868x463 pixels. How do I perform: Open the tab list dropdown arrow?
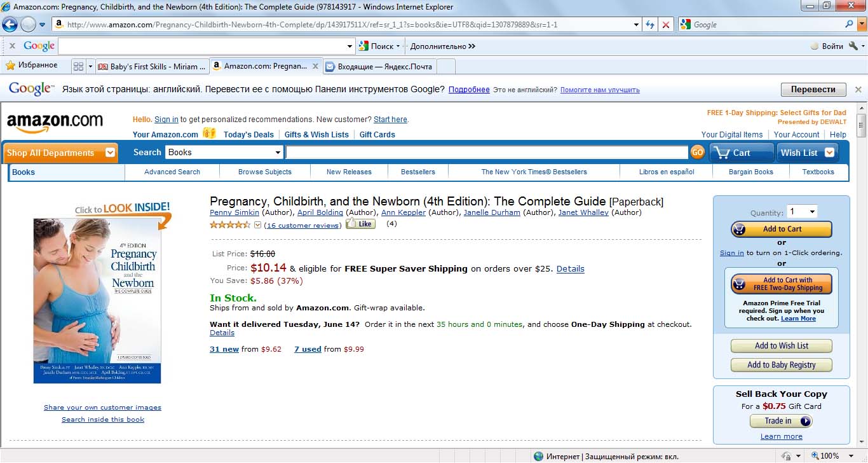(90, 66)
